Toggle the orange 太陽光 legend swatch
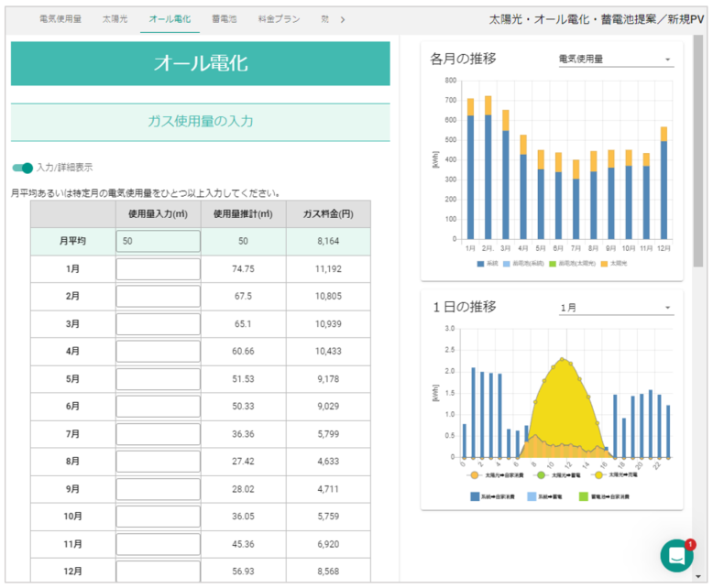This screenshot has height=588, width=713. point(604,264)
